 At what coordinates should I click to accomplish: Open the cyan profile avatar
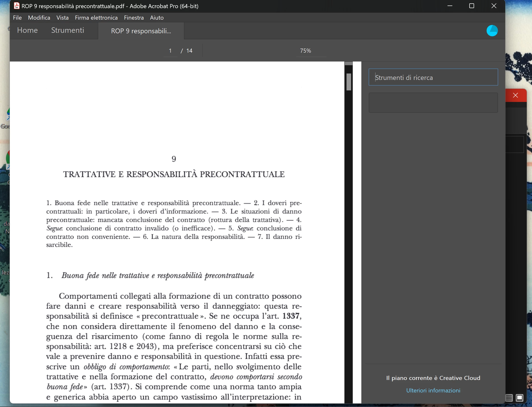point(492,31)
